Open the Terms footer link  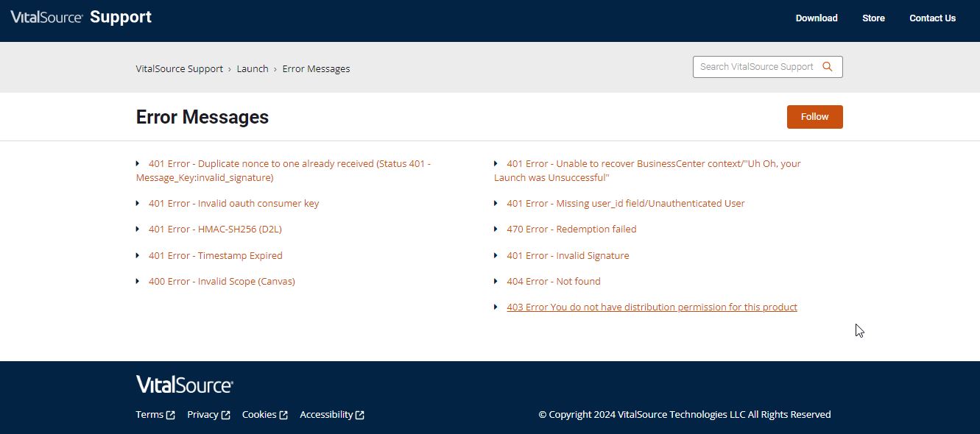tap(149, 415)
